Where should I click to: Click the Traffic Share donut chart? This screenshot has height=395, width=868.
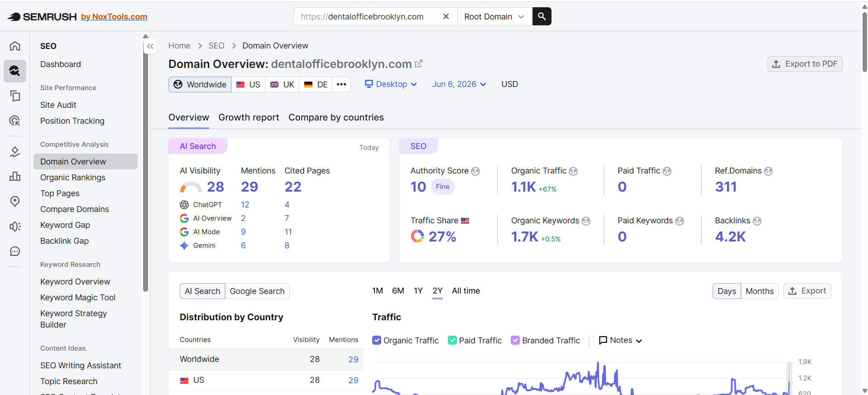coord(417,236)
